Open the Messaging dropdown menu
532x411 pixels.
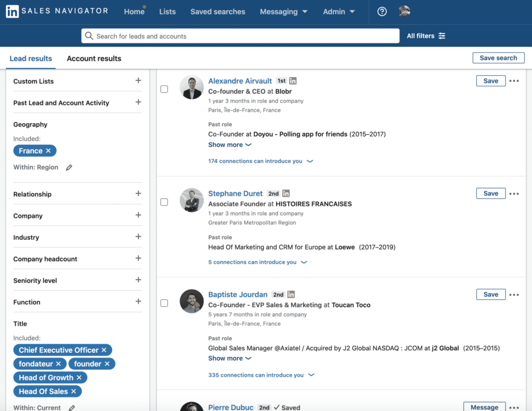coord(284,11)
